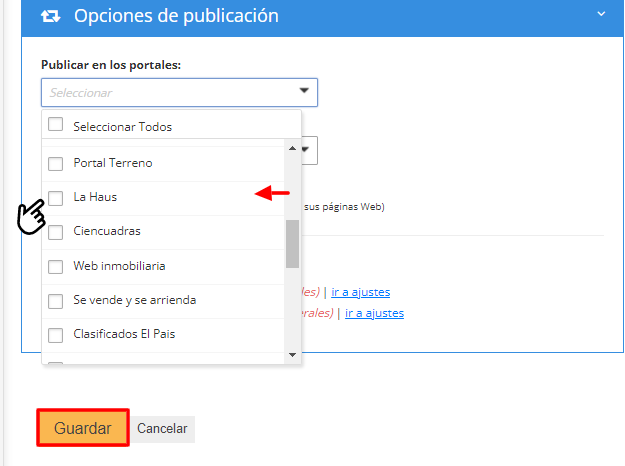Click the portal list scrollbar thumb

pyautogui.click(x=292, y=243)
